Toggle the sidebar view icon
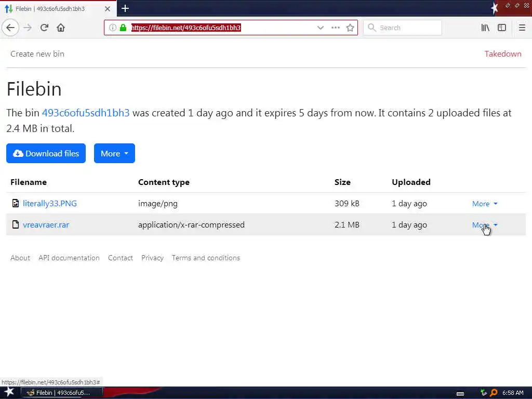 click(502, 28)
